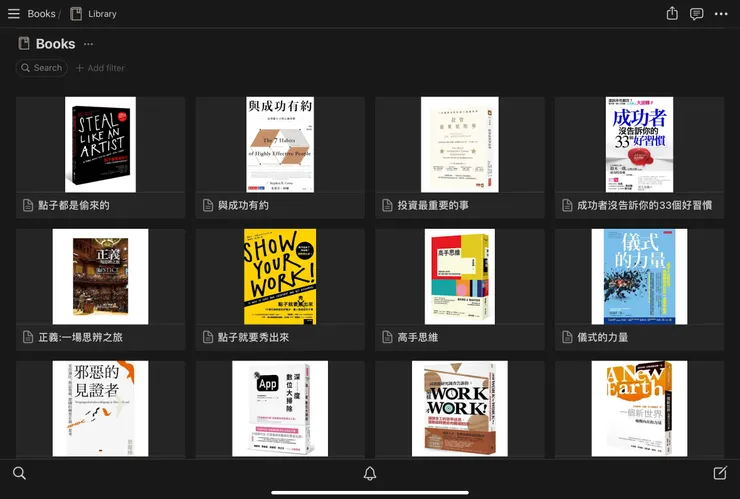This screenshot has height=499, width=740.
Task: Tap the share icon in top bar
Action: (x=672, y=14)
